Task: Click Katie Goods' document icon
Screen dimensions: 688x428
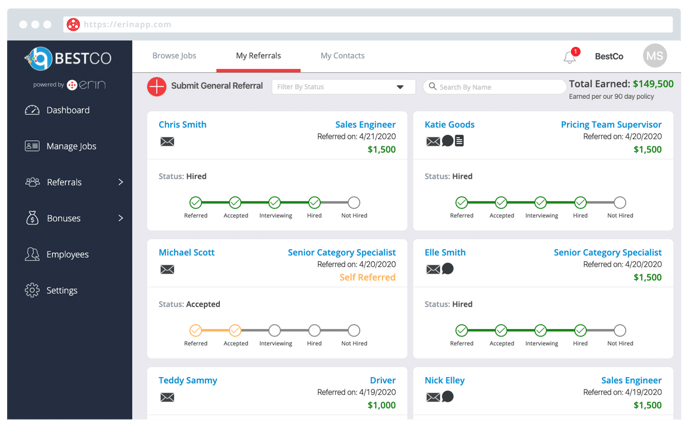Action: 459,141
